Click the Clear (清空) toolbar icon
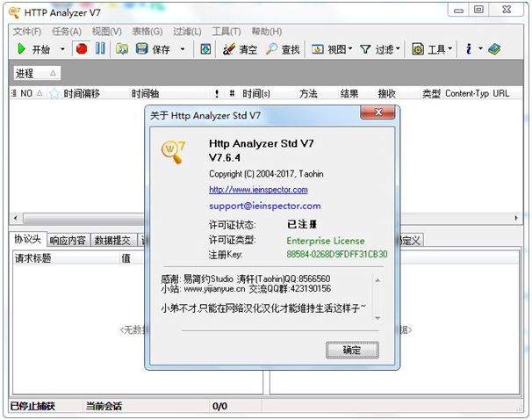This screenshot has width=532, height=420. 228,49
